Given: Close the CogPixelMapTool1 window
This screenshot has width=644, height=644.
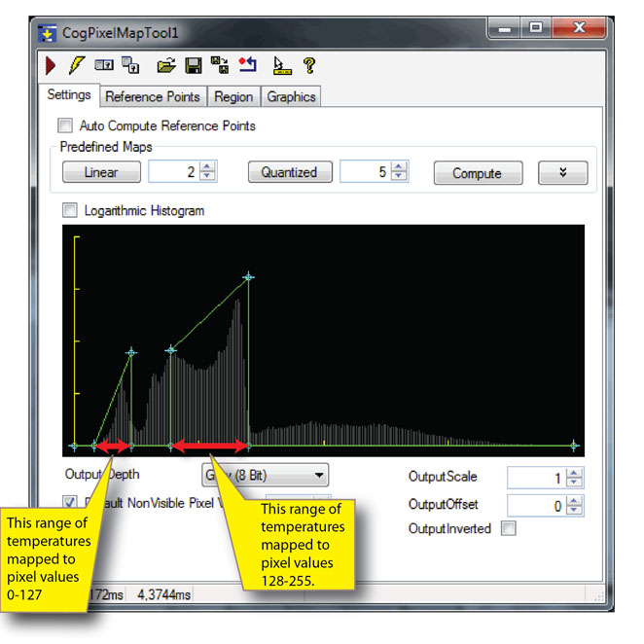Looking at the screenshot, I should click(579, 28).
